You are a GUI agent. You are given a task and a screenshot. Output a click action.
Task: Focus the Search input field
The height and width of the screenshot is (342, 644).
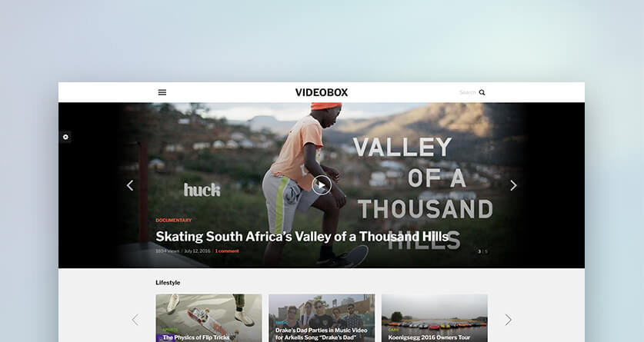pyautogui.click(x=467, y=93)
